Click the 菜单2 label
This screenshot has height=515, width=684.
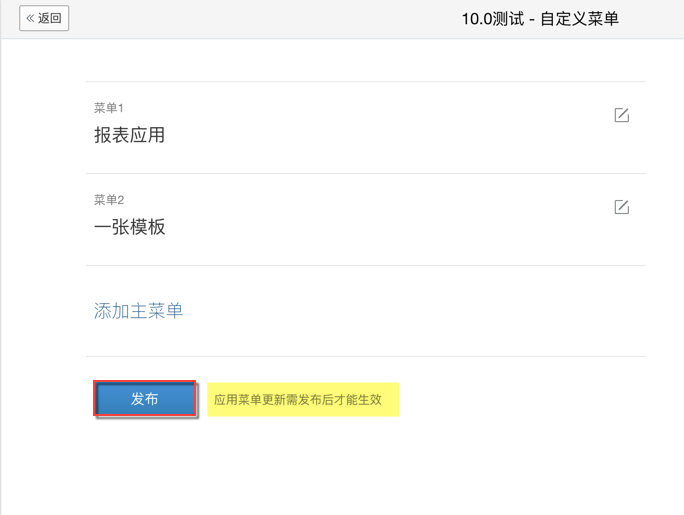(x=108, y=200)
